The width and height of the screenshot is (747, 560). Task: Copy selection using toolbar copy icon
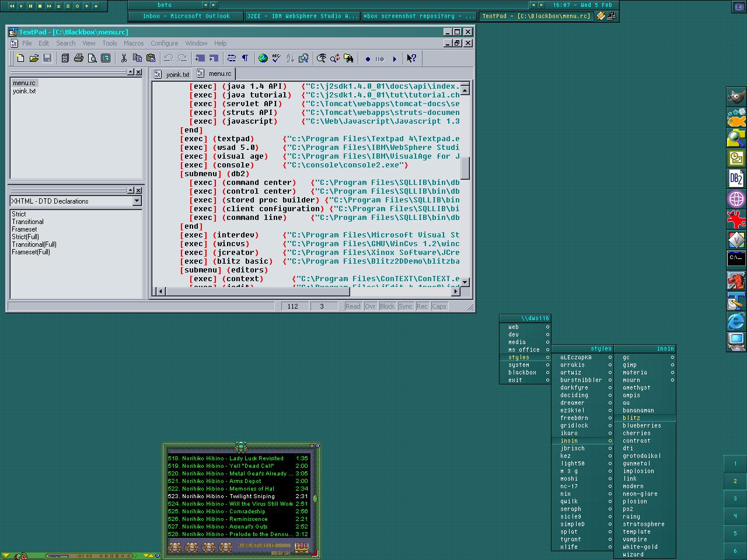pyautogui.click(x=137, y=58)
